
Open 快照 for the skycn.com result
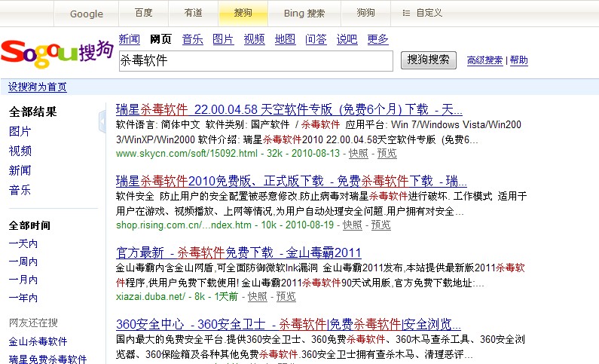click(359, 154)
